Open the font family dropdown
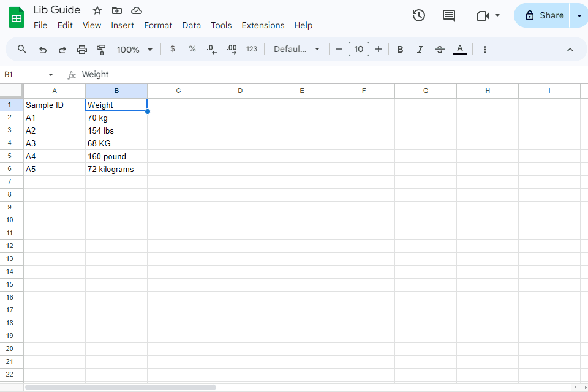Image resolution: width=588 pixels, height=392 pixels. (296, 49)
